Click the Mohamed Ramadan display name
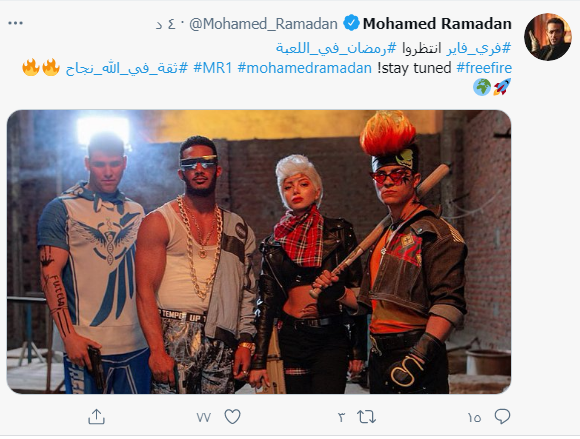This screenshot has height=439, width=580. (437, 24)
